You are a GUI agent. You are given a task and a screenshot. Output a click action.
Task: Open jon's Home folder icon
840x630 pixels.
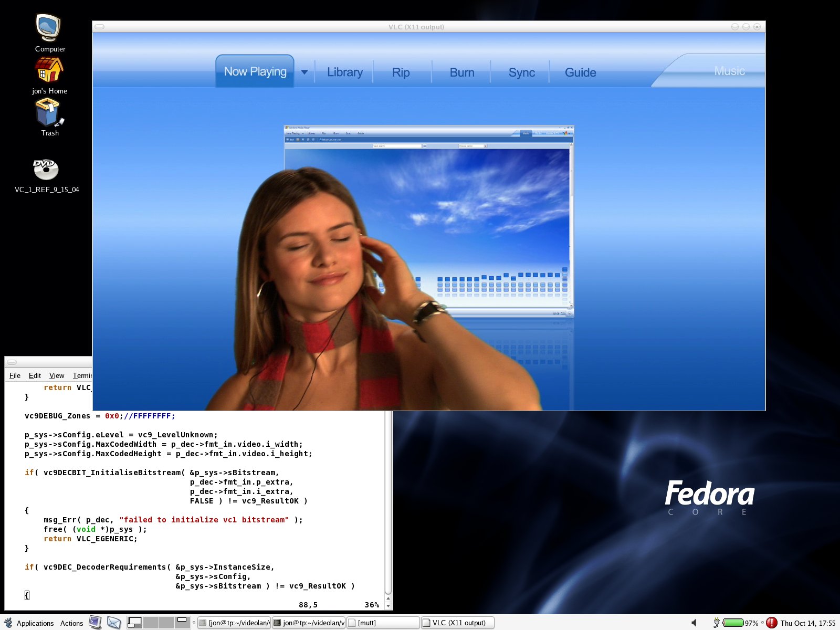point(49,70)
